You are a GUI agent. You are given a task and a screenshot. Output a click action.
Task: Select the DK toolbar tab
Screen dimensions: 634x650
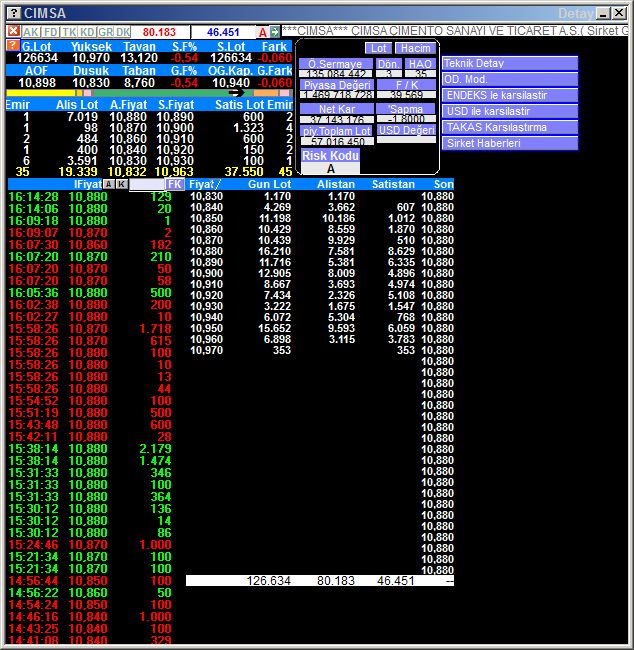pyautogui.click(x=123, y=32)
